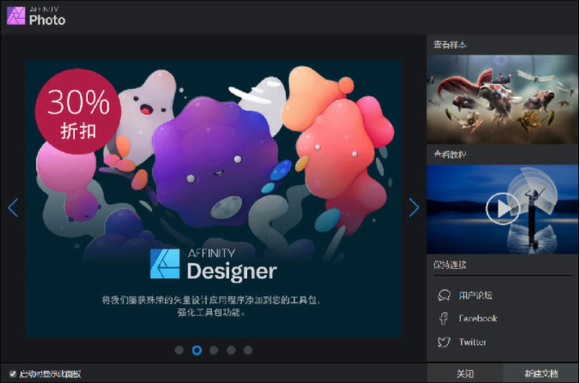
Task: Click the highlighted second carousel dot
Action: tap(197, 350)
